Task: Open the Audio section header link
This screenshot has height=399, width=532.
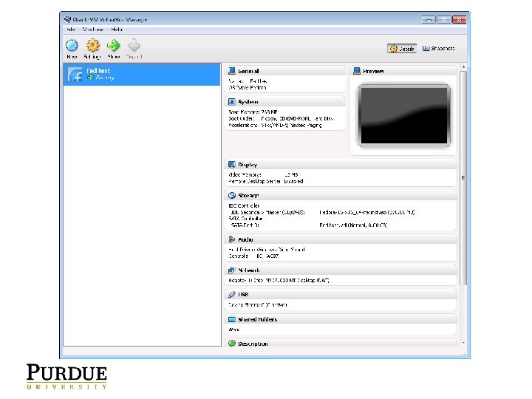Action: coord(245,240)
